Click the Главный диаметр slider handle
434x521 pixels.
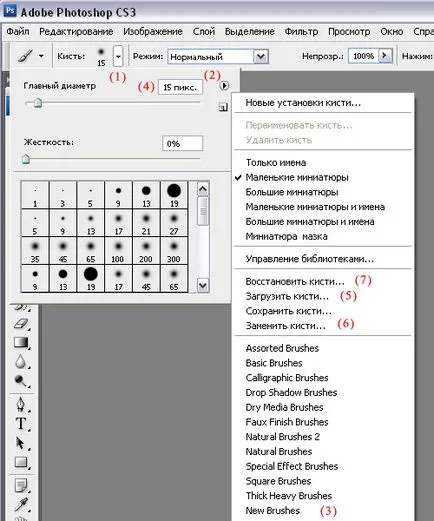[38, 103]
